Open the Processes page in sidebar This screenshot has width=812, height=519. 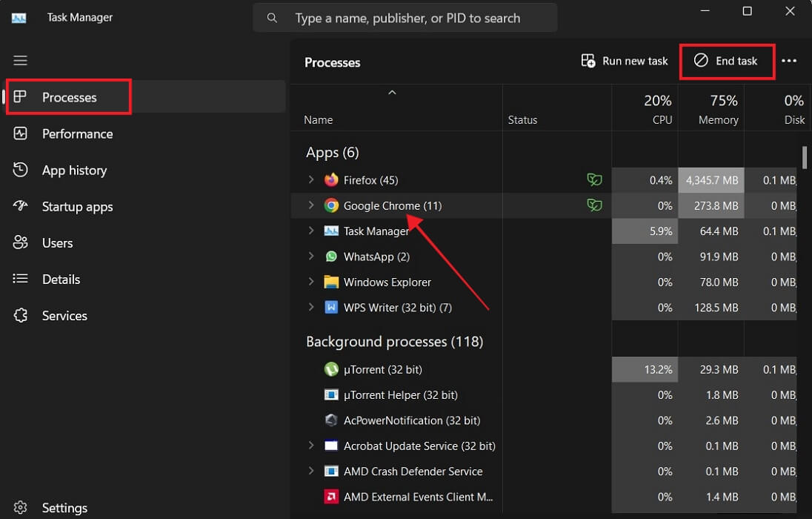pos(68,97)
